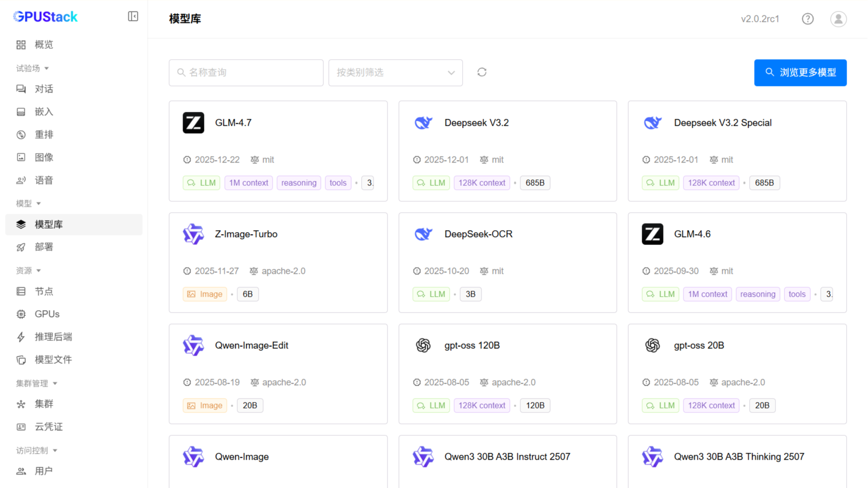Open the DeepSeek-OCR model title
This screenshot has width=868, height=488.
point(479,234)
